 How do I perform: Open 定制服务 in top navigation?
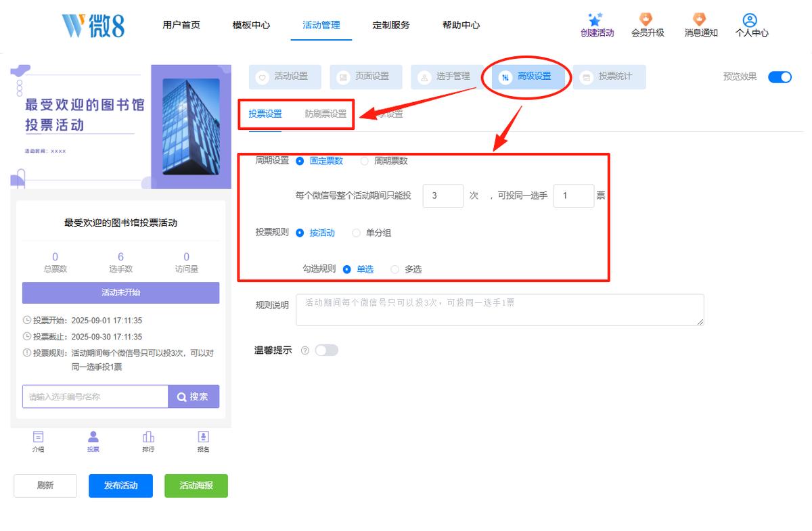391,25
